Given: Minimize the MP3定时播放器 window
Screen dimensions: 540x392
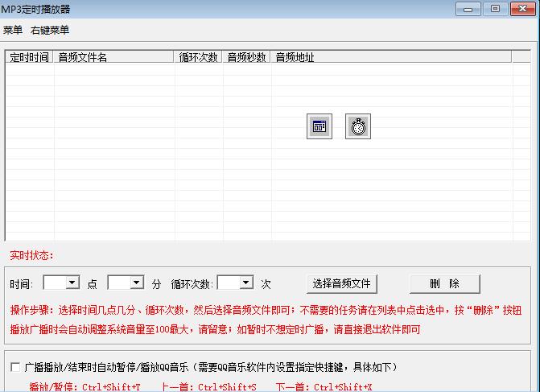Looking at the screenshot, I should (x=469, y=9).
